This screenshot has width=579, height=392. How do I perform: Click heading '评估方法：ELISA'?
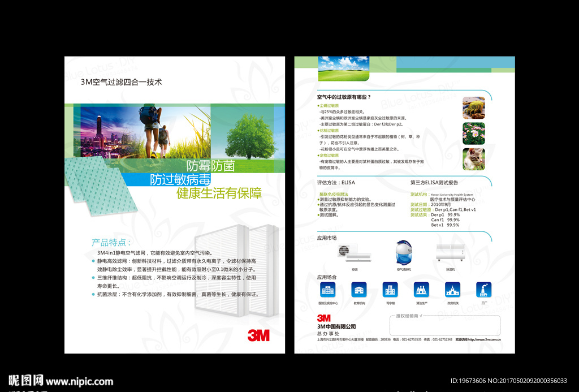click(x=336, y=183)
